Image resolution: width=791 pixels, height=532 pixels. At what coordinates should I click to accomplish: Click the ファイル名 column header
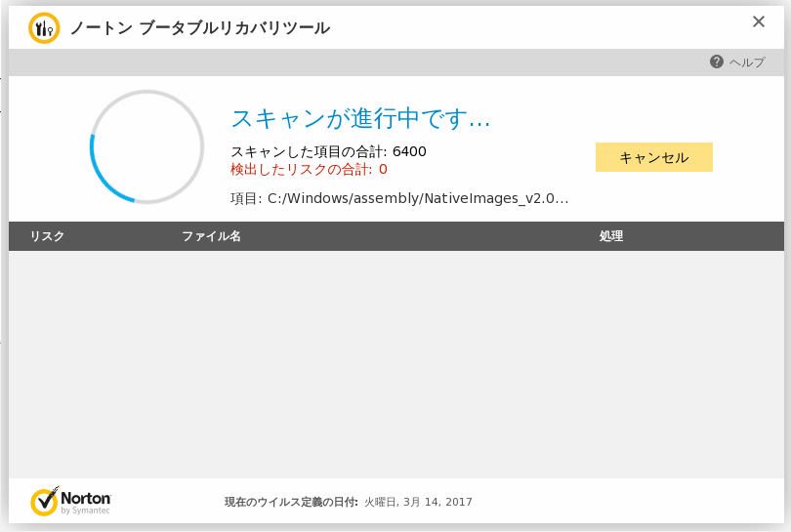coord(211,236)
